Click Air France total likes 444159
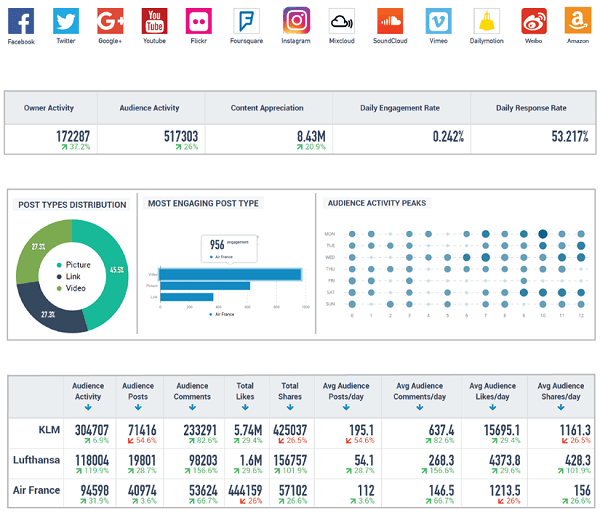This screenshot has width=600, height=515. click(245, 491)
